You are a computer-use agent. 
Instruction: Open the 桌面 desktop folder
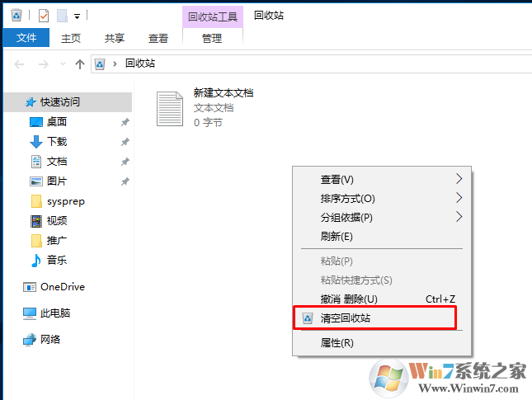[x=57, y=122]
